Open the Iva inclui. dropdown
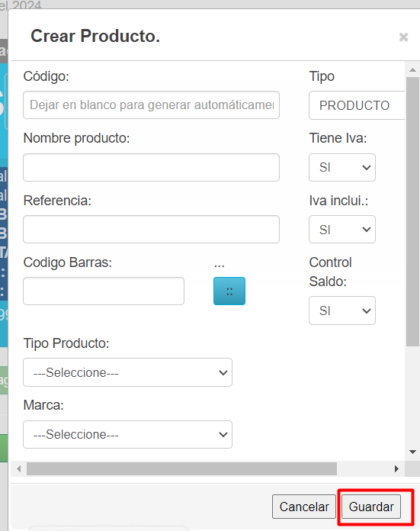 [341, 230]
